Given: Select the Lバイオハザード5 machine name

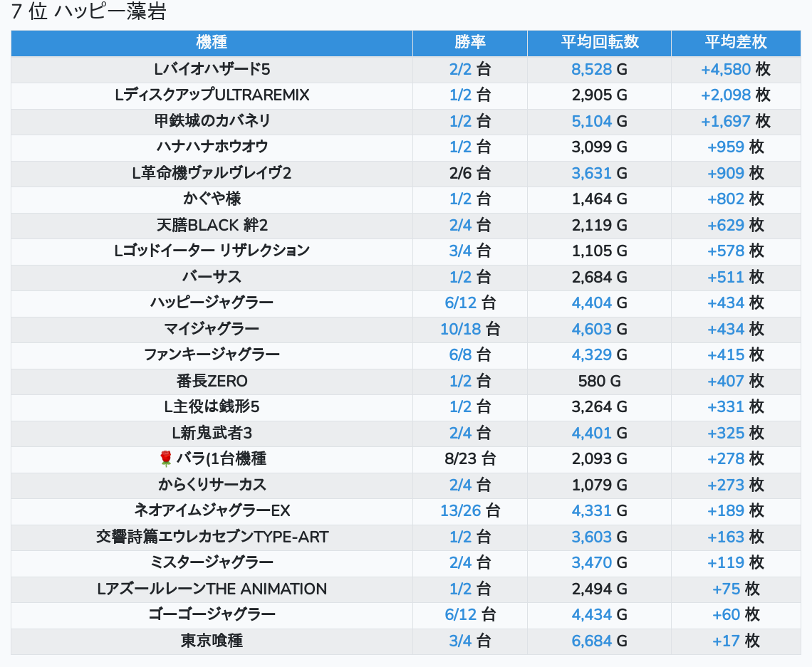Looking at the screenshot, I should point(212,69).
